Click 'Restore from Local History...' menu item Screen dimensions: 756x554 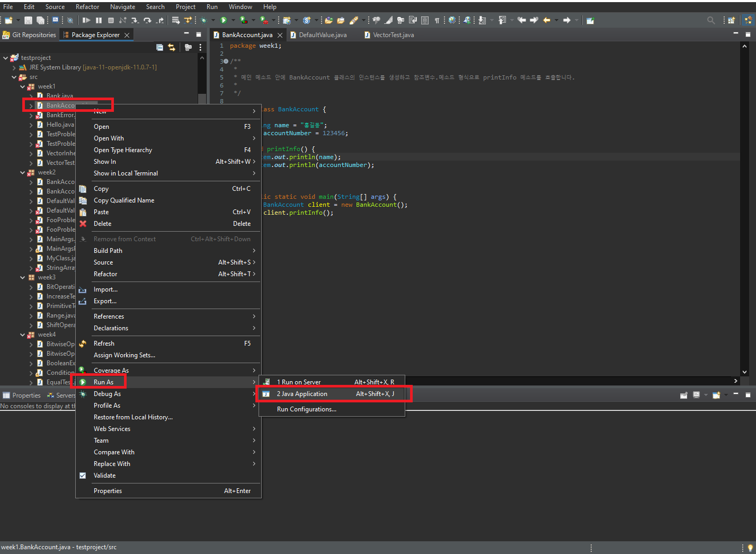(168, 417)
